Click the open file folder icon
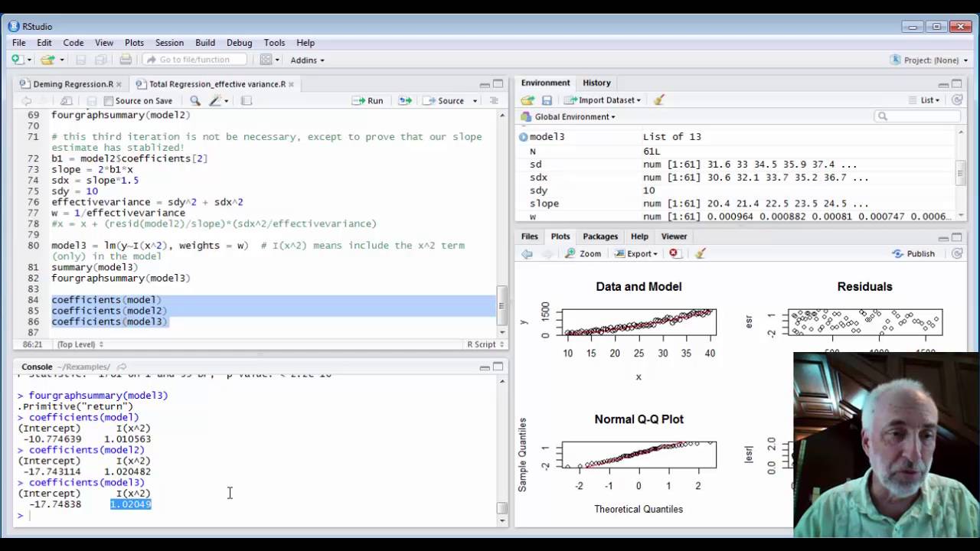The height and width of the screenshot is (551, 980). tap(47, 60)
